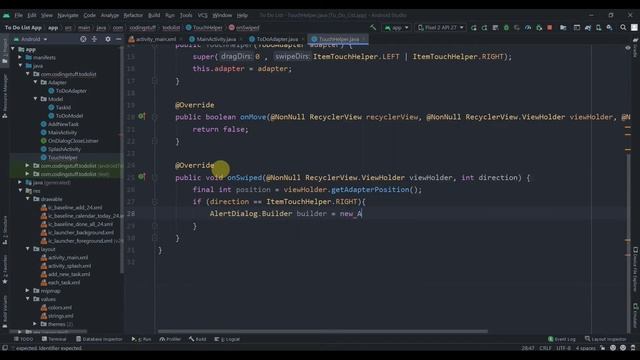
Task: Switch to the activity_main.xml editor tab
Action: (x=156, y=39)
